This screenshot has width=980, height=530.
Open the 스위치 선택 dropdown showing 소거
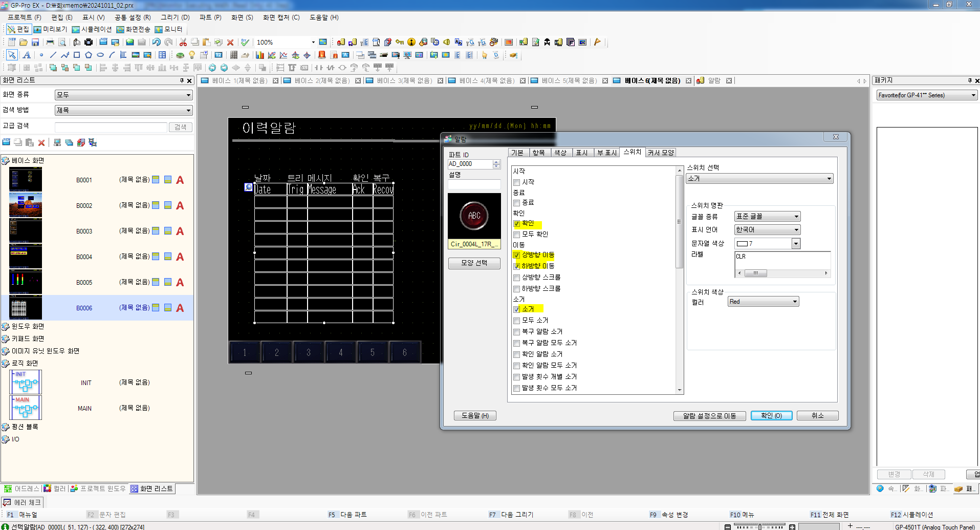(x=759, y=179)
